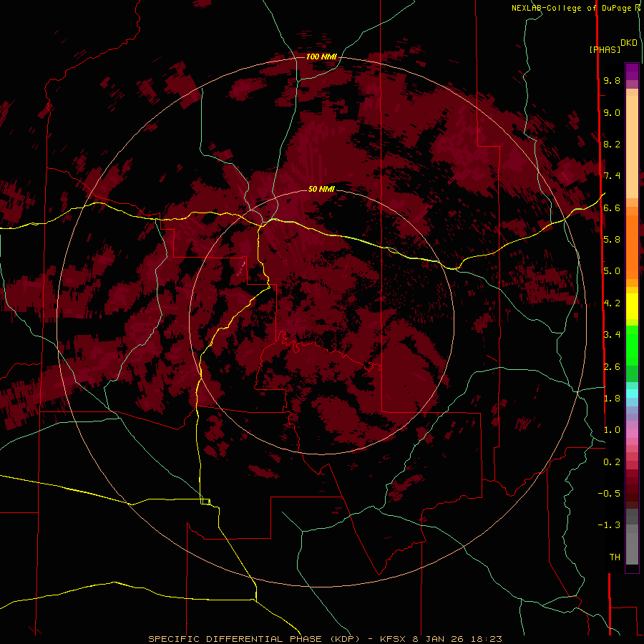This screenshot has height=644, width=644.
Task: Click the 1.8 scale value
Action: tap(612, 399)
